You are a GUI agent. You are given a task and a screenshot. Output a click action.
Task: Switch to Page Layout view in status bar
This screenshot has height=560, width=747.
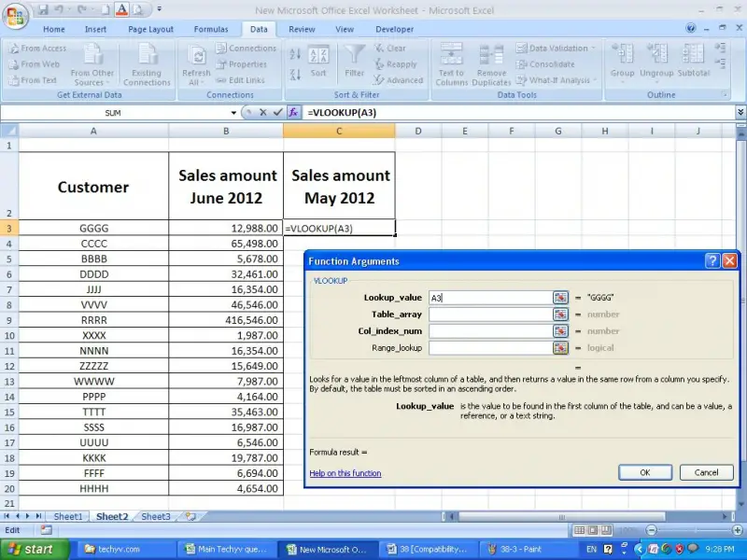pyautogui.click(x=592, y=530)
